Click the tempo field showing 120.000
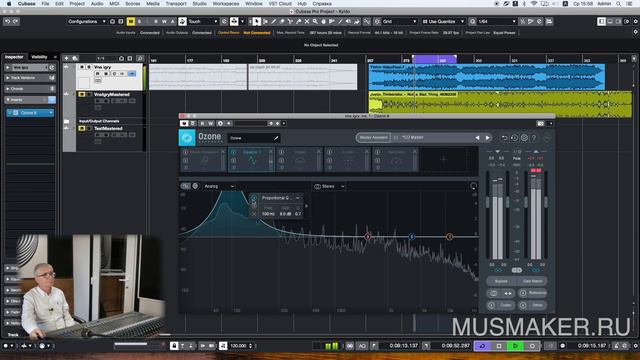 tap(238, 346)
